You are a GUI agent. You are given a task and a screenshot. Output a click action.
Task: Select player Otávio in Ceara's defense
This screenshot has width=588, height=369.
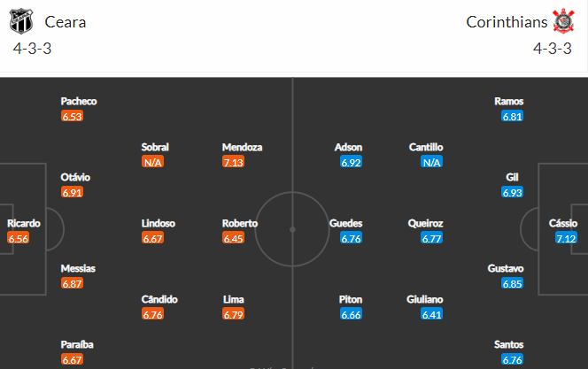75,177
